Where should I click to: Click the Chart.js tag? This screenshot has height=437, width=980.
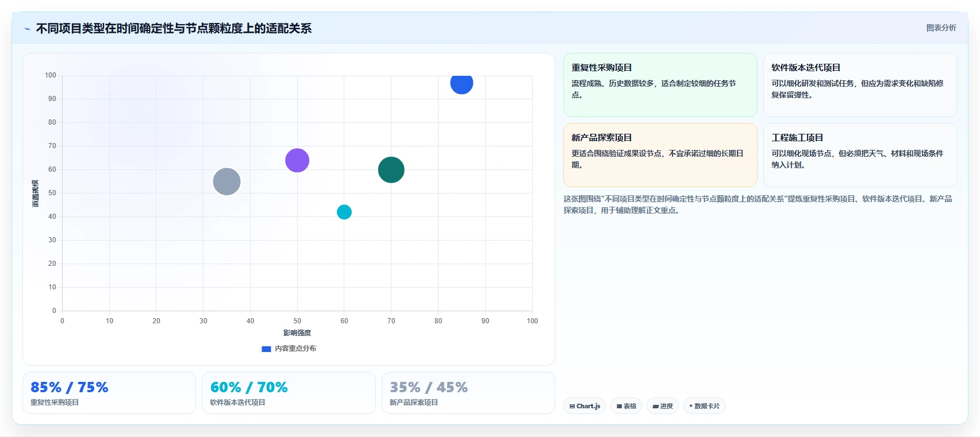(585, 406)
